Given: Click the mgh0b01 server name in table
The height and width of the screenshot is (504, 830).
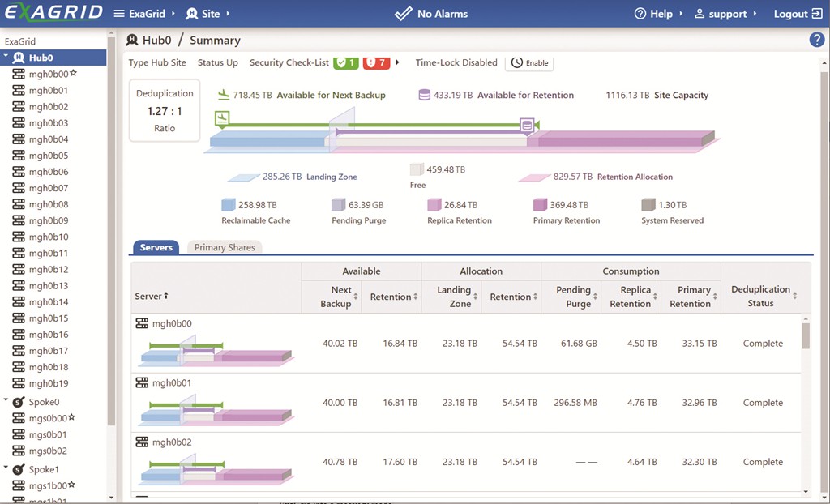Looking at the screenshot, I should point(172,382).
